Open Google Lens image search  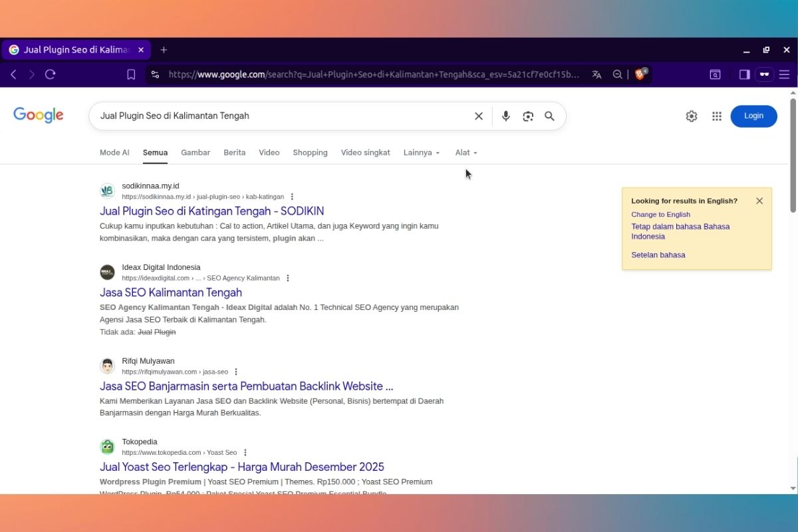pos(527,116)
